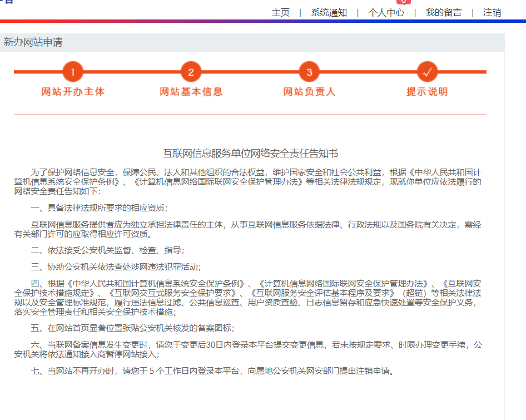Click the paragraph starting with 五、在网站首页

(x=132, y=328)
